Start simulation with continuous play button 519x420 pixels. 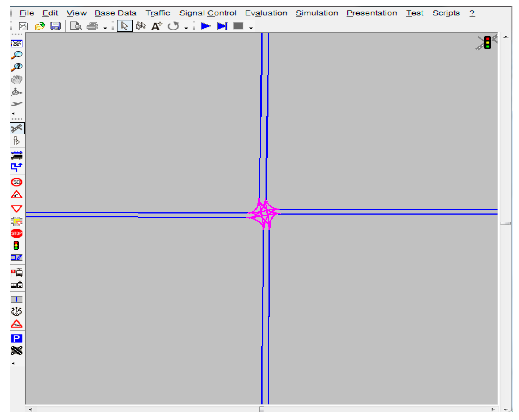coord(206,26)
